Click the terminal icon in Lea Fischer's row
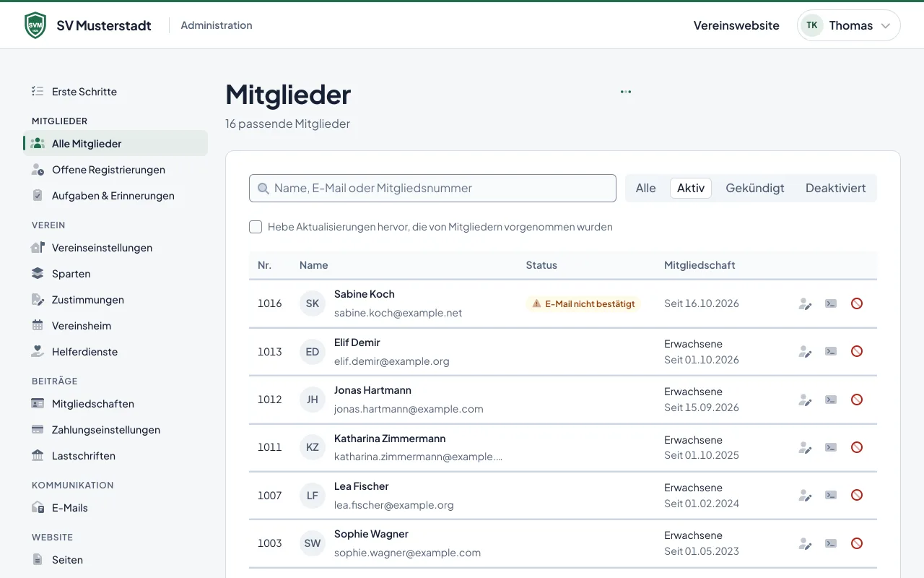The height and width of the screenshot is (578, 924). pos(831,495)
